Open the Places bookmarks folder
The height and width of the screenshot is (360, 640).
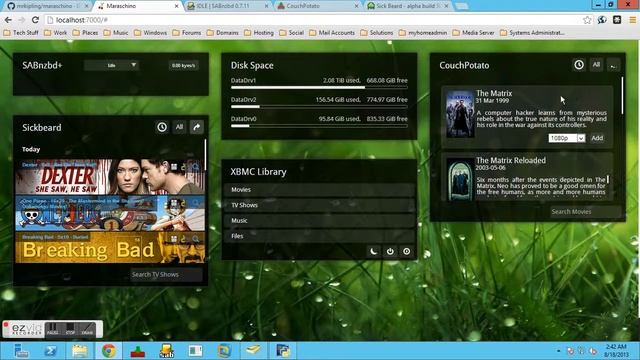tap(85, 33)
